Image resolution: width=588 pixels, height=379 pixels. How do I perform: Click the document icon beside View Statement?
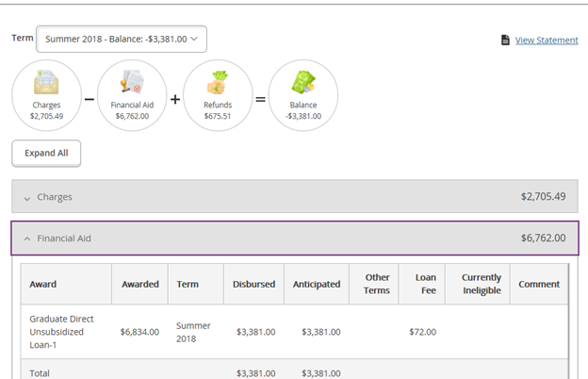(x=505, y=40)
